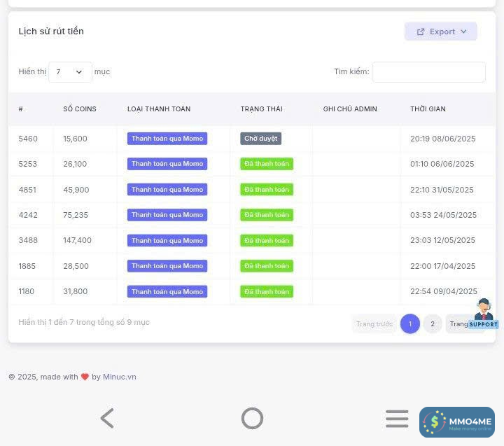The image size is (504, 446).
Task: Click the Chờ duyệt status badge
Action: 260,139
